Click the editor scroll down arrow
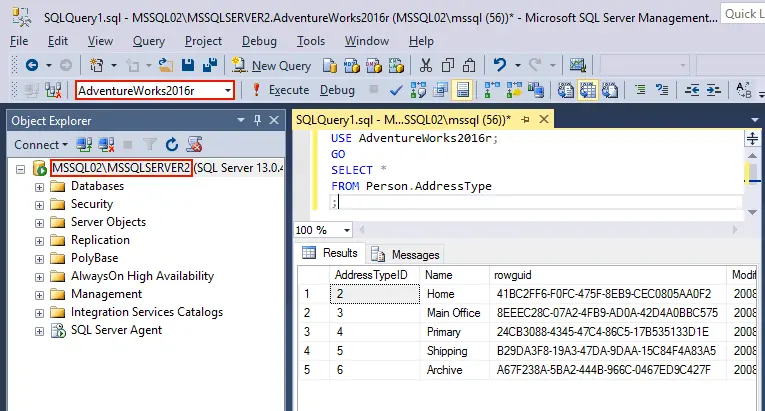The height and width of the screenshot is (411, 765). pyautogui.click(x=752, y=212)
